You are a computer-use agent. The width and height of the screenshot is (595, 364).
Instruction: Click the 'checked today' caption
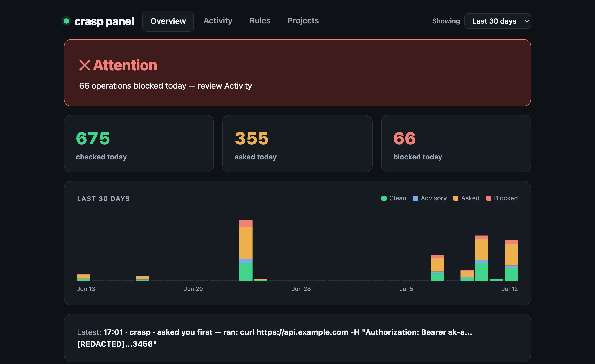(101, 157)
